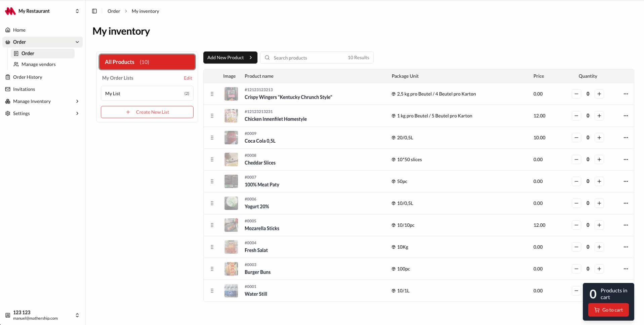Expand Manage Inventory chevron
Screen dimensions: 644x325
pos(77,101)
